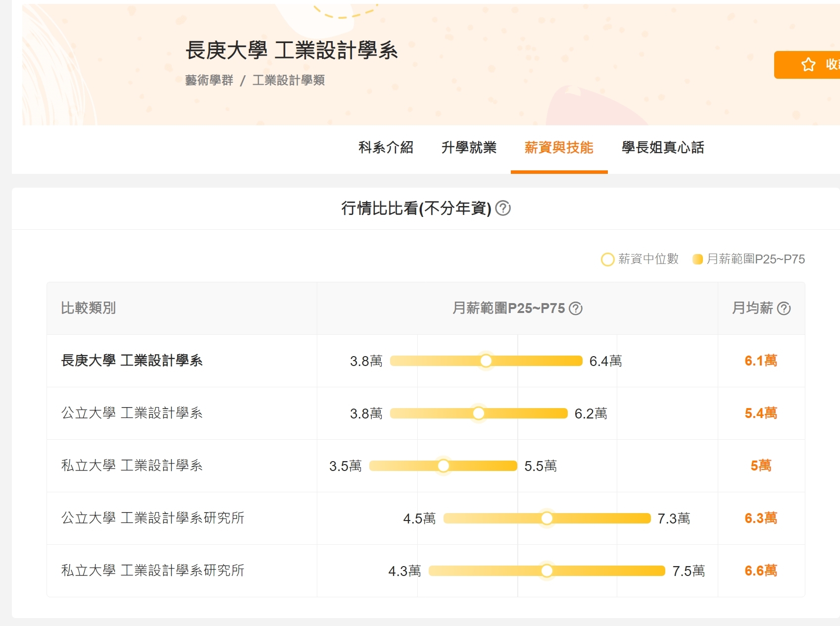
Task: Select the 薪資與技能 tab
Action: [x=559, y=148]
